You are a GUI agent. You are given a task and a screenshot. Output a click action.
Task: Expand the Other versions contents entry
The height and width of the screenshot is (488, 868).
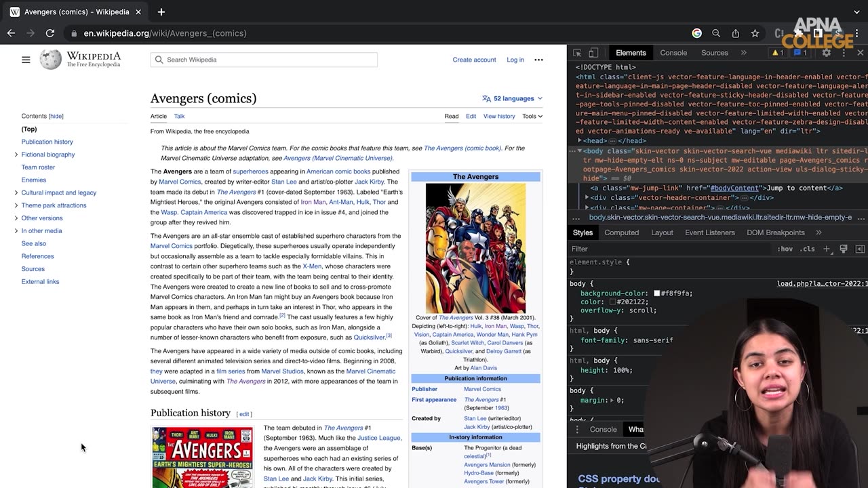(x=16, y=218)
